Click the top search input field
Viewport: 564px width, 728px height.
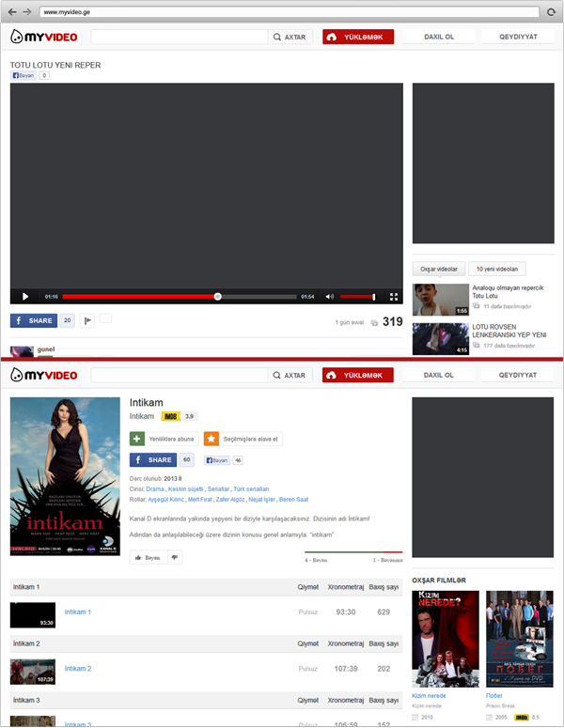(x=180, y=37)
